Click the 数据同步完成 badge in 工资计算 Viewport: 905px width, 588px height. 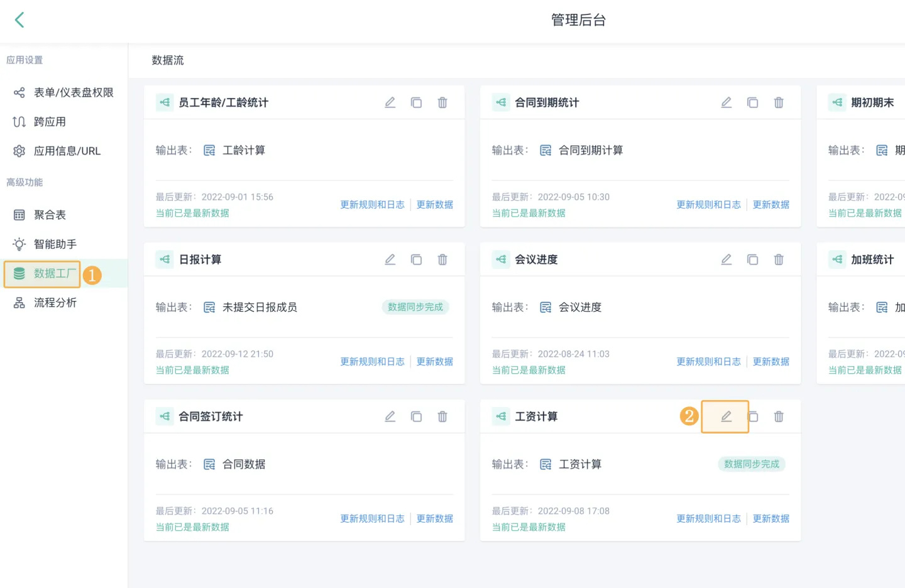(x=752, y=464)
